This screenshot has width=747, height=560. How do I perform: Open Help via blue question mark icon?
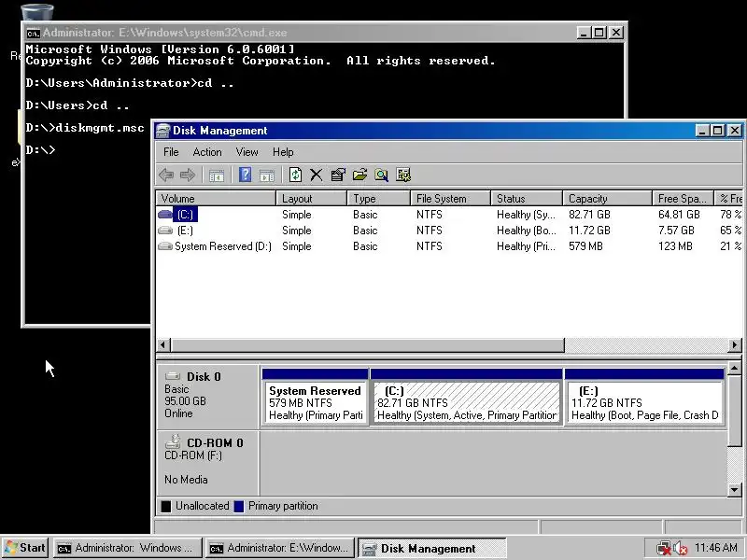245,175
